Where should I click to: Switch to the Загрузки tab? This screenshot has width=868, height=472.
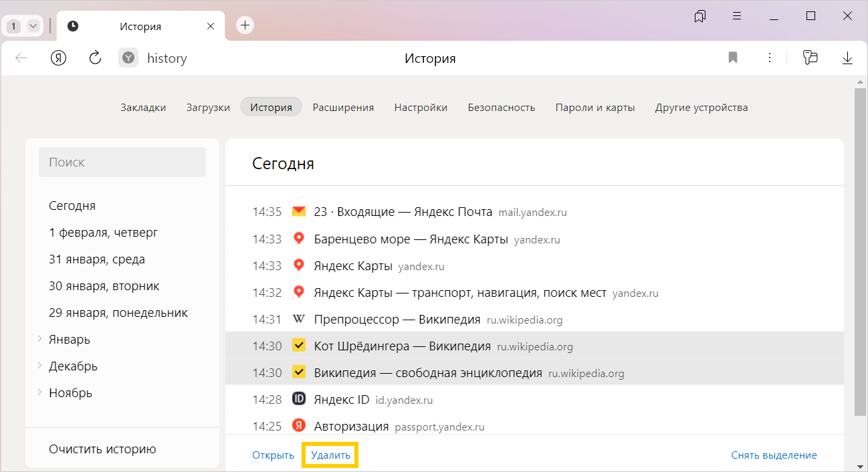point(208,107)
